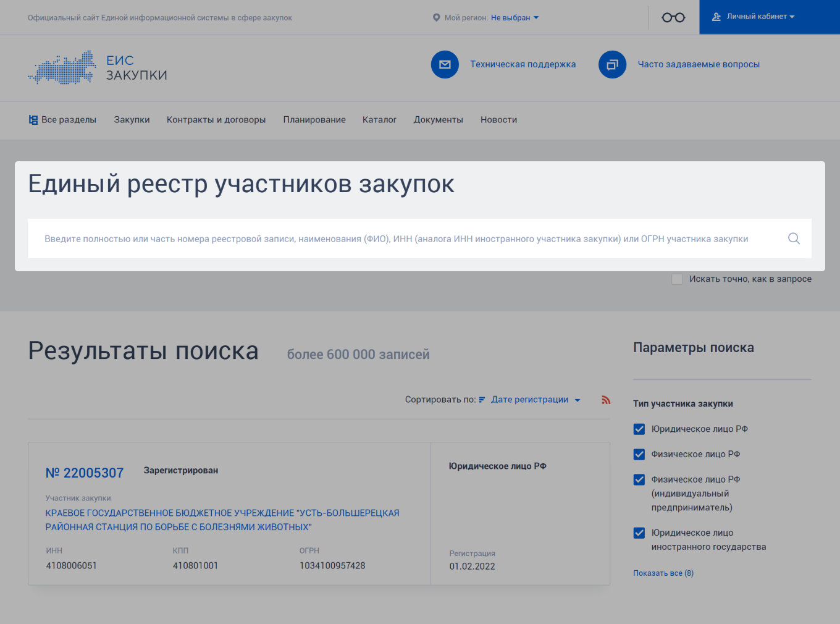
Task: Uncheck Юридическое лицо иностранного государства checkbox
Action: (639, 533)
